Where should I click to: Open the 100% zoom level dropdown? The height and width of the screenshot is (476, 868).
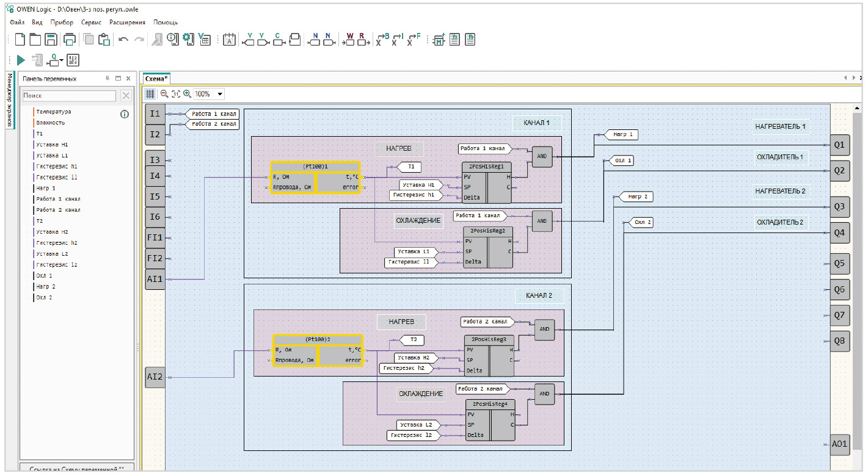[220, 94]
